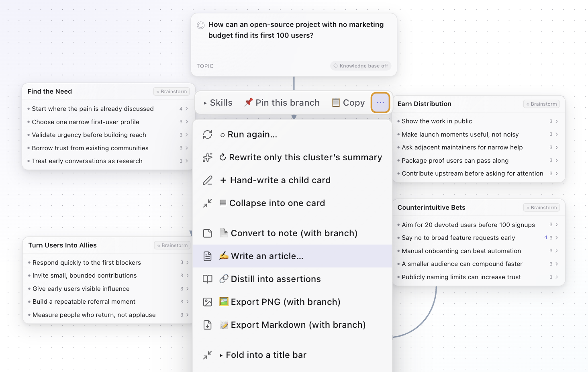
Task: Click the document icon beside Write an article
Action: point(207,256)
